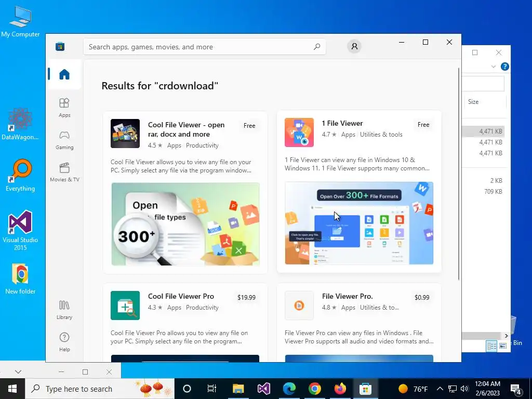The width and height of the screenshot is (532, 399).
Task: Open DataWagon desktop shortcut
Action: pyautogui.click(x=20, y=124)
